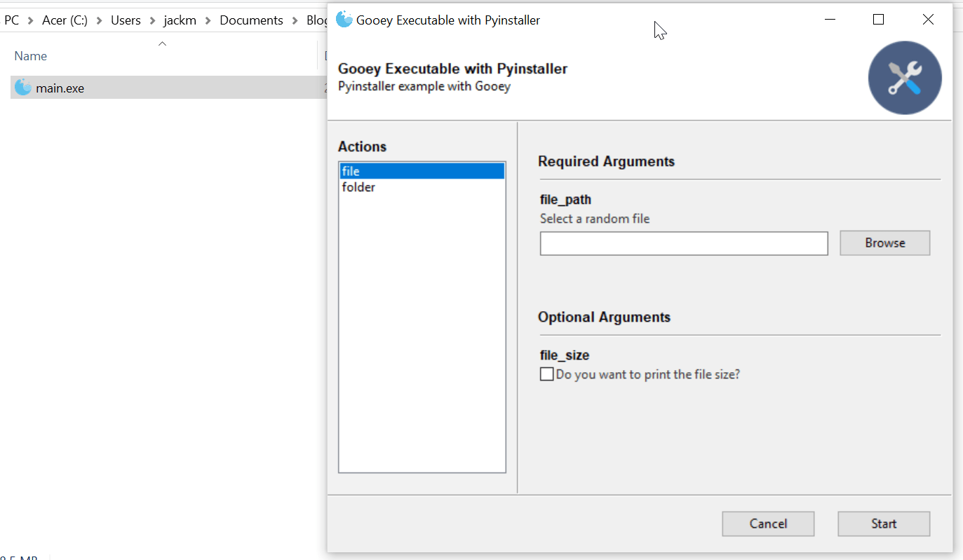Click the 'Optional Arguments' heading
The width and height of the screenshot is (963, 560).
coord(604,317)
